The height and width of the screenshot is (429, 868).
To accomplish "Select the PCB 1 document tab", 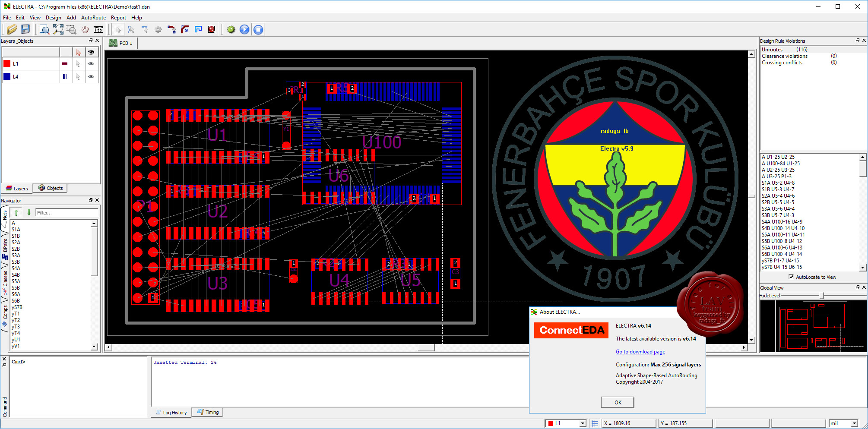I will point(121,43).
